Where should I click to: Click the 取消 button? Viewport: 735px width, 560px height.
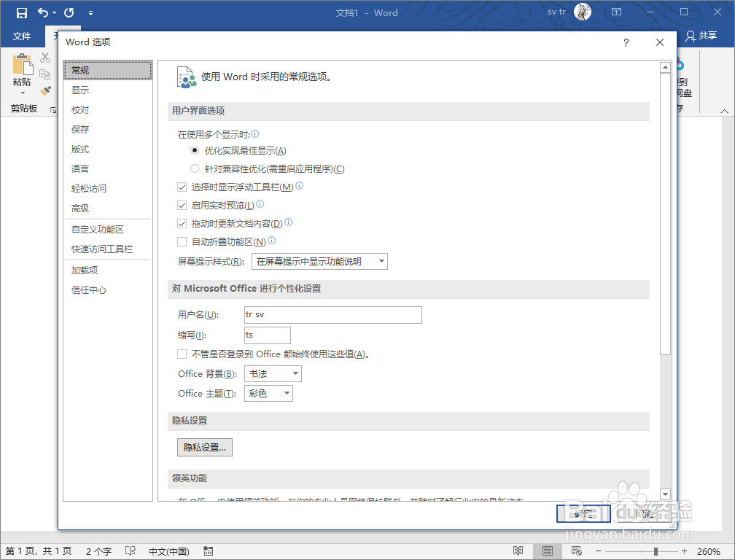coord(644,513)
